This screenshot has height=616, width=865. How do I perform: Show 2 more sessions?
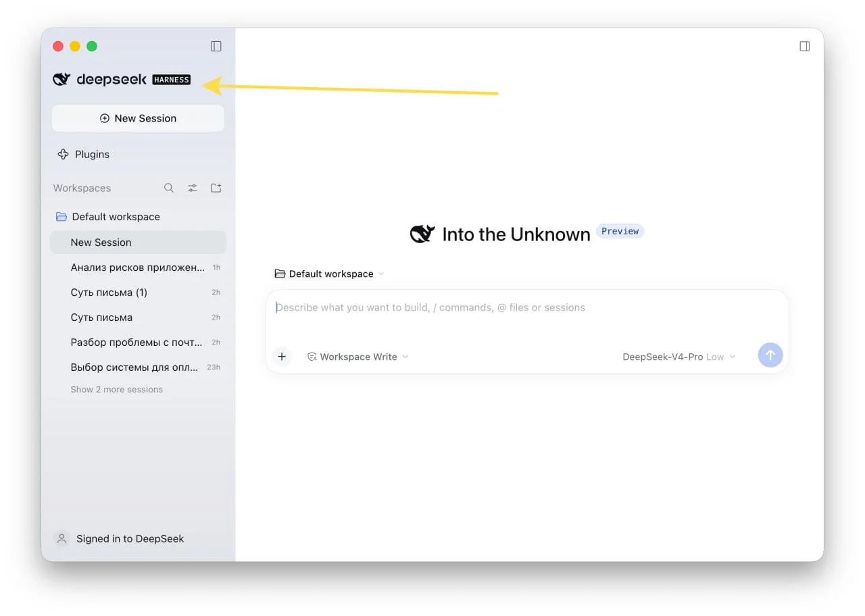coord(117,390)
